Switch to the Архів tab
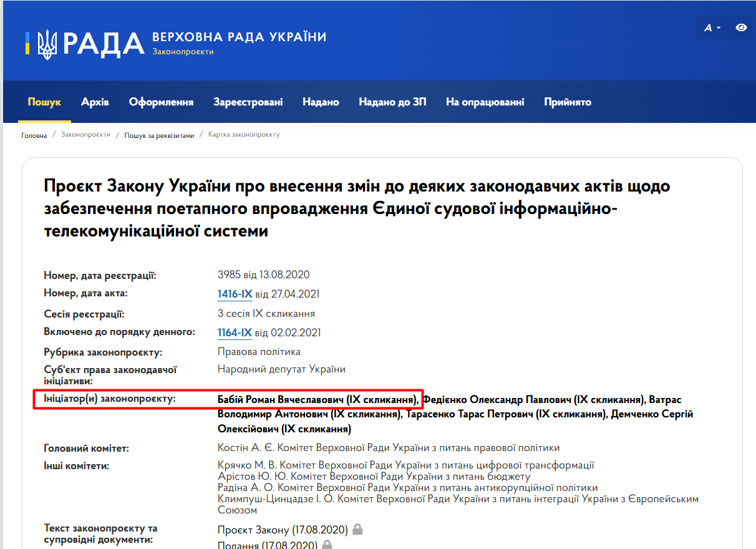Screen dimensions: 756x549 [95, 102]
